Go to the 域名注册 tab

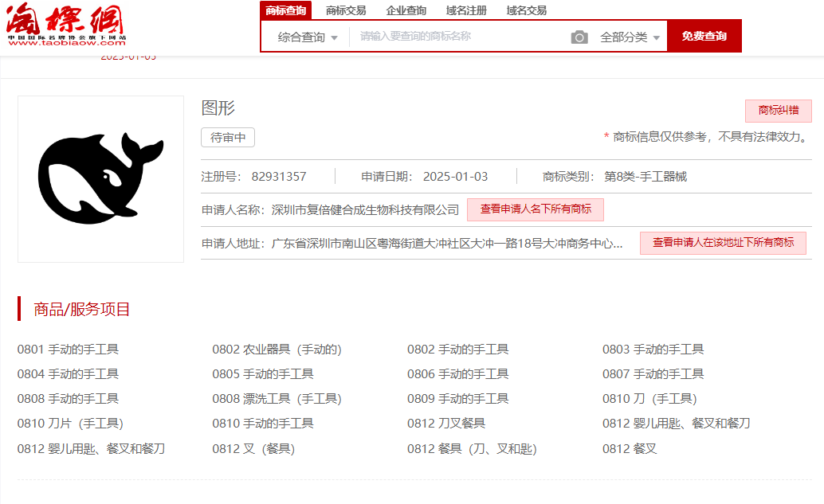(466, 10)
